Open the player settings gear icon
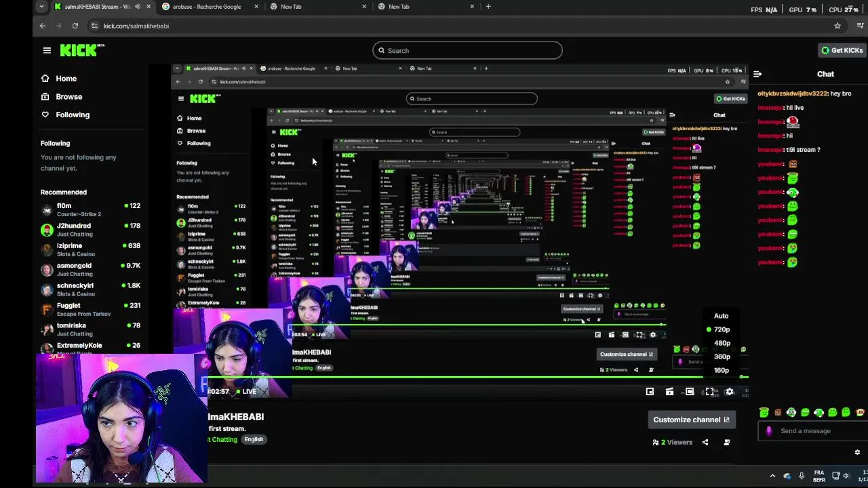868x488 pixels. tap(730, 392)
